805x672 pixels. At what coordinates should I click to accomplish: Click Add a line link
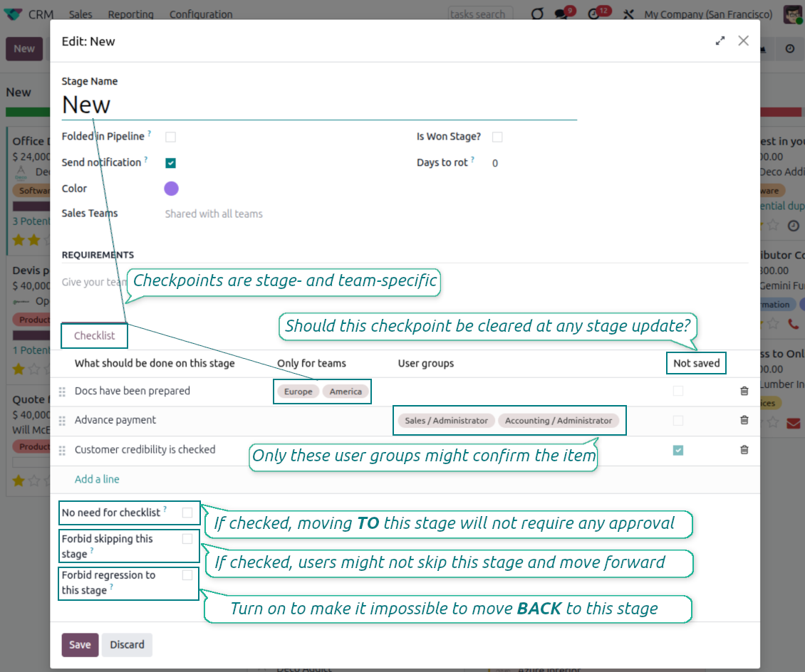[x=97, y=479]
